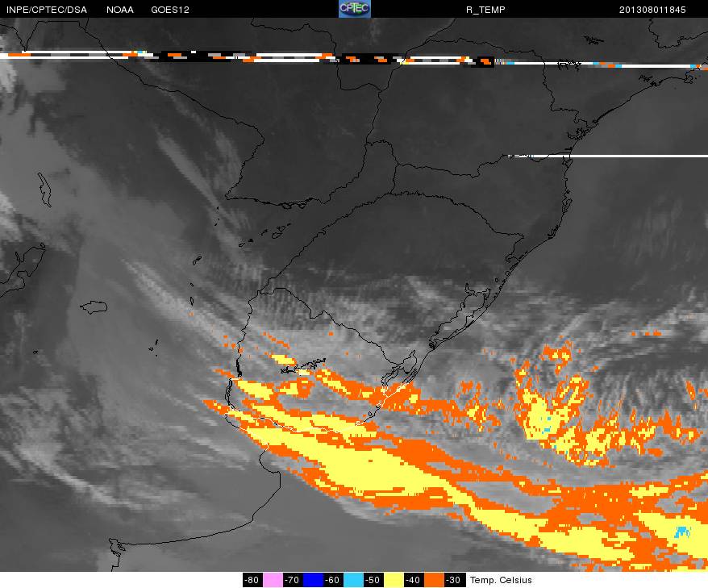Select the -70 legend value
The image size is (708, 588).
(293, 580)
